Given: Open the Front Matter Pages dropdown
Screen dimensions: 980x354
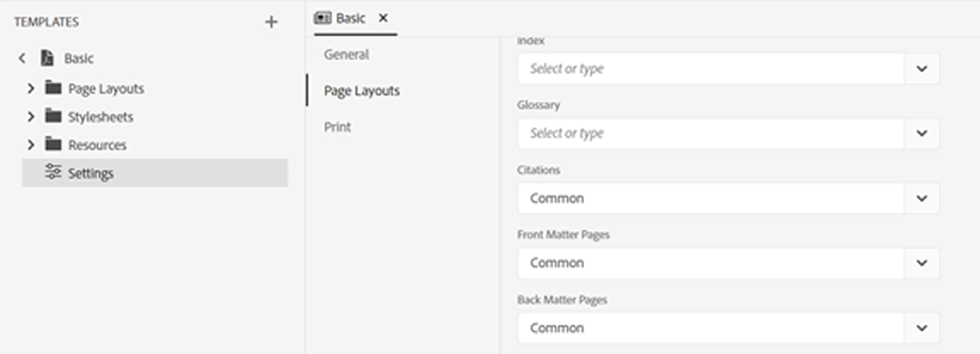Looking at the screenshot, I should [921, 263].
